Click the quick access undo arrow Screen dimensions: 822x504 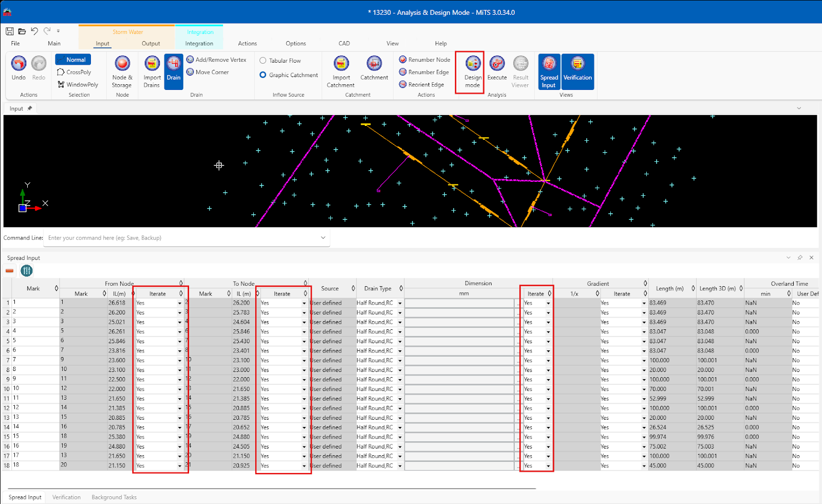[34, 31]
